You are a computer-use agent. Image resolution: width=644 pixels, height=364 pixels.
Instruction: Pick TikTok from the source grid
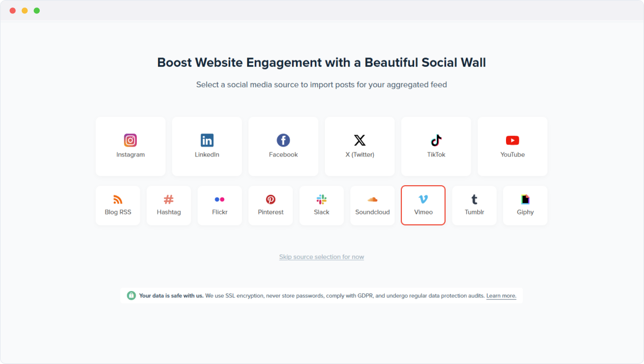coord(436,146)
